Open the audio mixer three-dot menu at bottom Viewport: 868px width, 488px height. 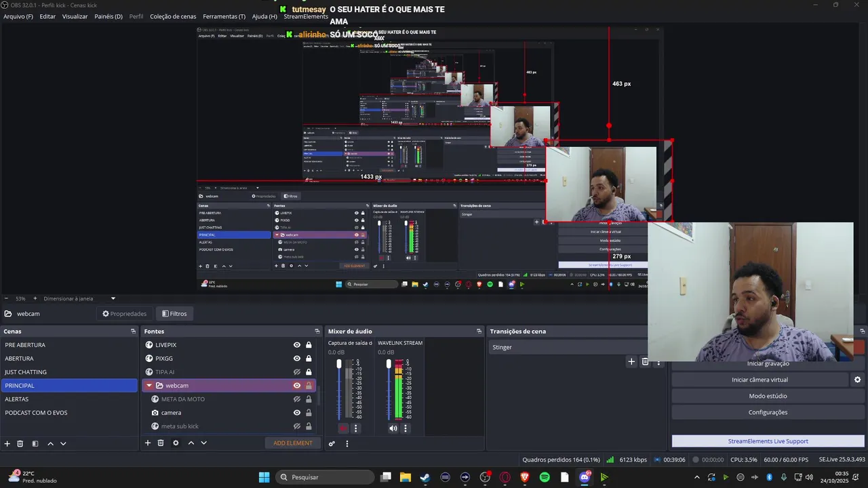[x=347, y=444]
